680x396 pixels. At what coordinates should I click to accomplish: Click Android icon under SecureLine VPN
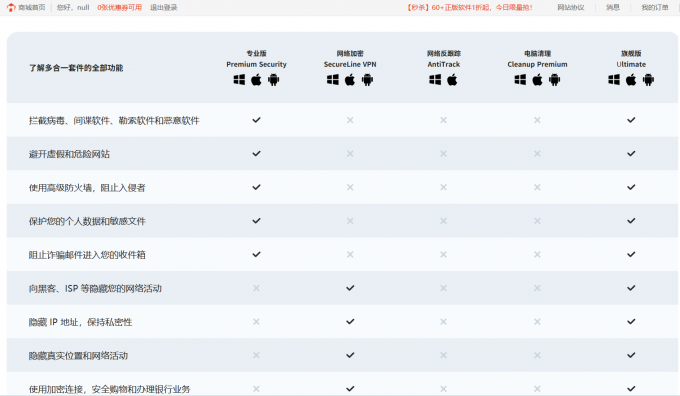coord(367,80)
